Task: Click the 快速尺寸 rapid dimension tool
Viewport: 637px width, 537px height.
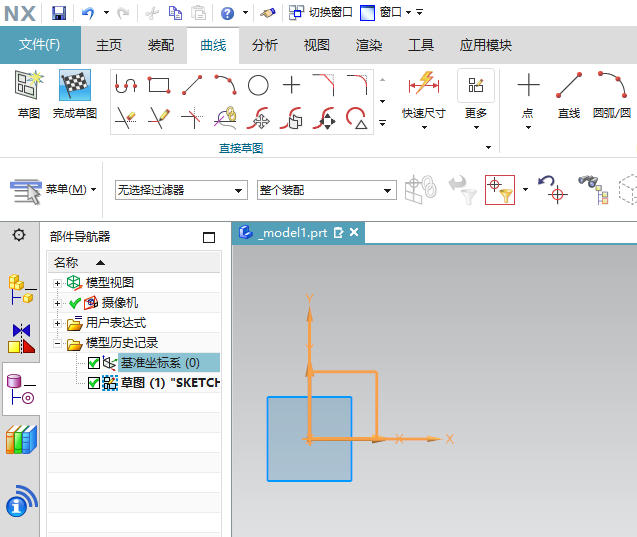Action: pyautogui.click(x=424, y=94)
